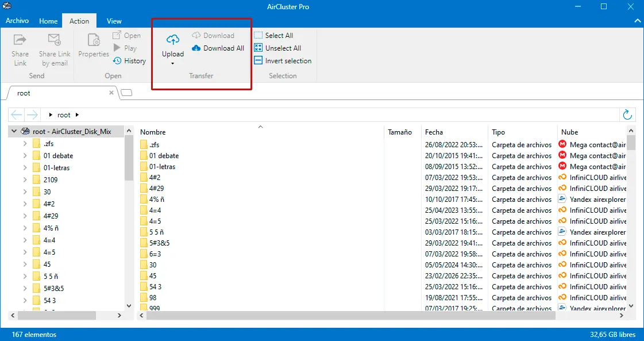Click the InfiniCLOUD icon on 4#2 row

click(562, 177)
